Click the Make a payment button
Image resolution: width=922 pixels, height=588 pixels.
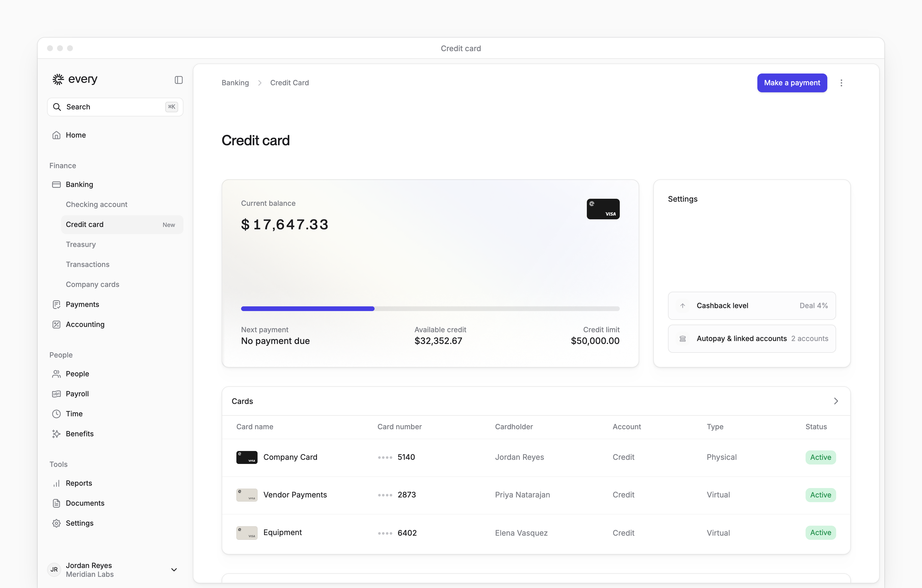pos(792,83)
